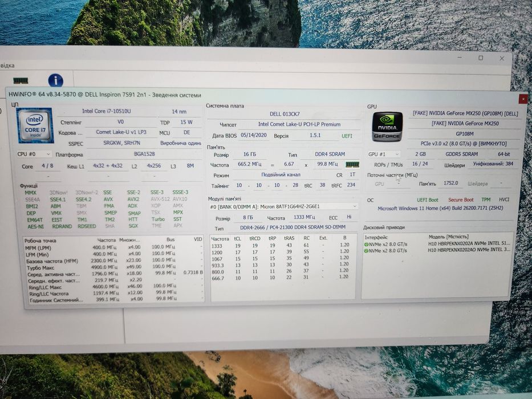Minimize the HWiNFO main window
This screenshot has width=532, height=399.
[460, 58]
